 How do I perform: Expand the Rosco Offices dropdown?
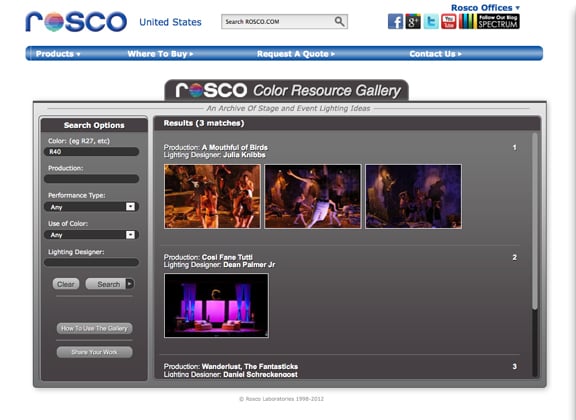[x=485, y=8]
